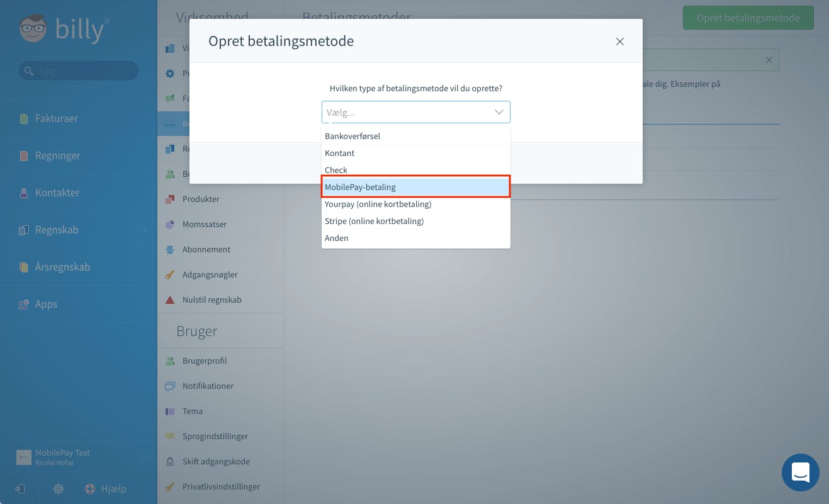The height and width of the screenshot is (504, 829).
Task: Click the green Opret betalingsmetode button
Action: pos(748,18)
